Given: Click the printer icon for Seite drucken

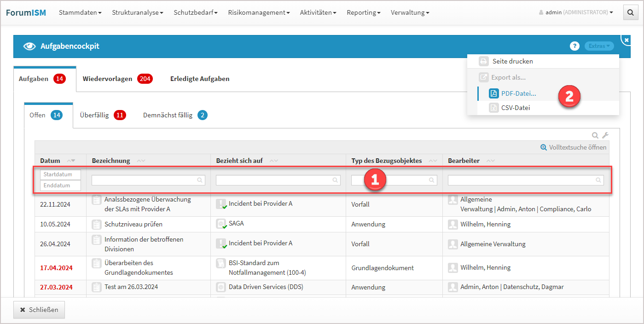Looking at the screenshot, I should [483, 61].
